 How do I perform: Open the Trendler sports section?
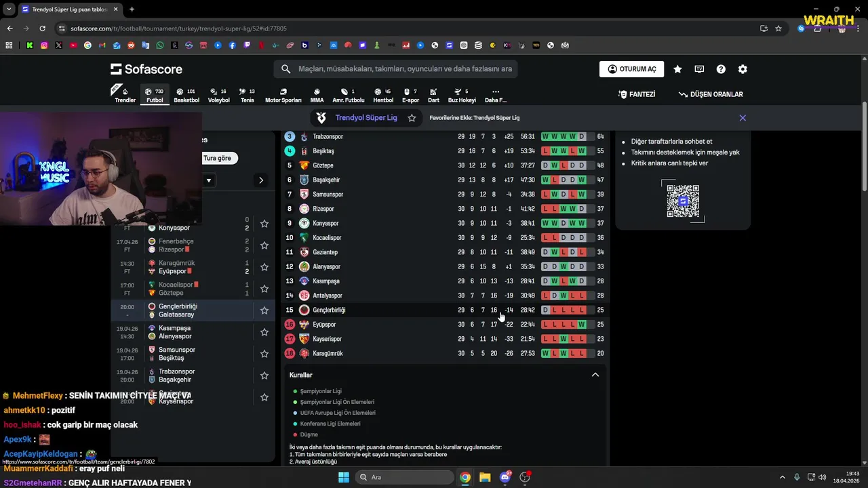(x=125, y=95)
